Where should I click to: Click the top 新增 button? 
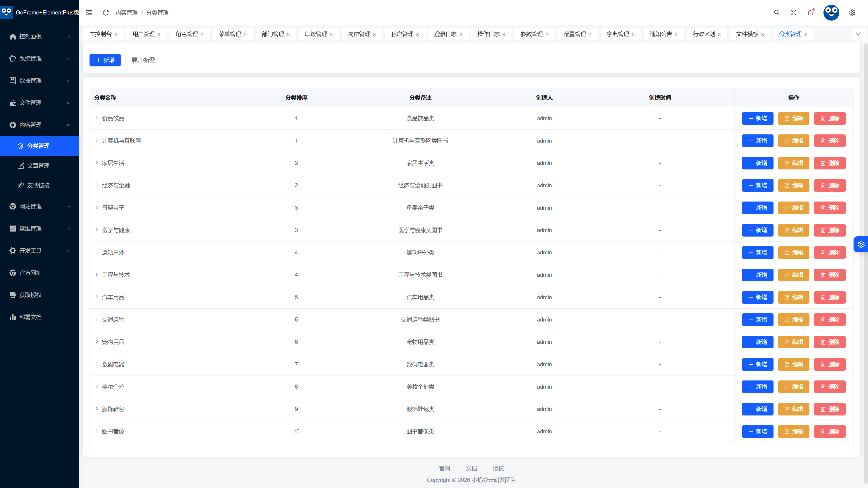pyautogui.click(x=105, y=60)
